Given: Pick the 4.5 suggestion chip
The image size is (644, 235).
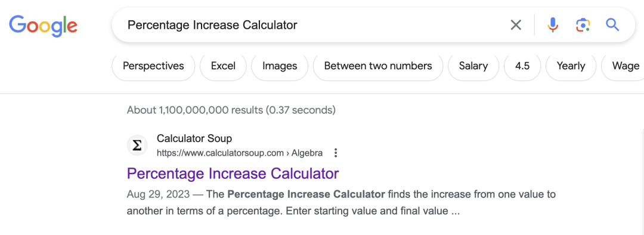Looking at the screenshot, I should (522, 66).
